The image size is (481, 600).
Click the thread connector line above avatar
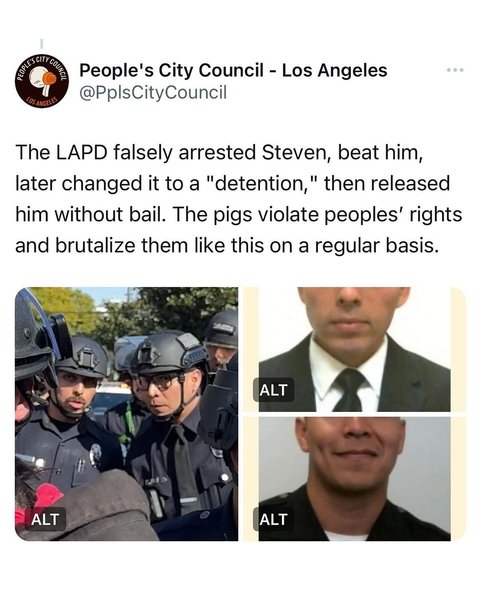click(42, 42)
